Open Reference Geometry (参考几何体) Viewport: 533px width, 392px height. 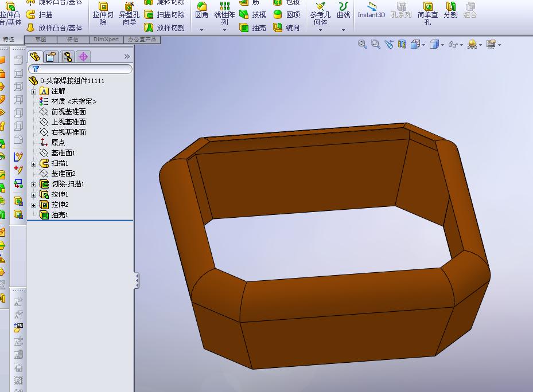[x=320, y=14]
